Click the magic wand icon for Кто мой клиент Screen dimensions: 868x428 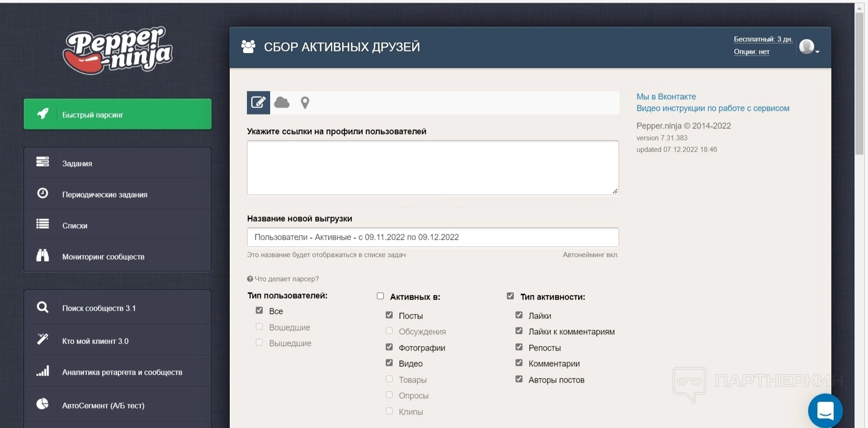43,339
